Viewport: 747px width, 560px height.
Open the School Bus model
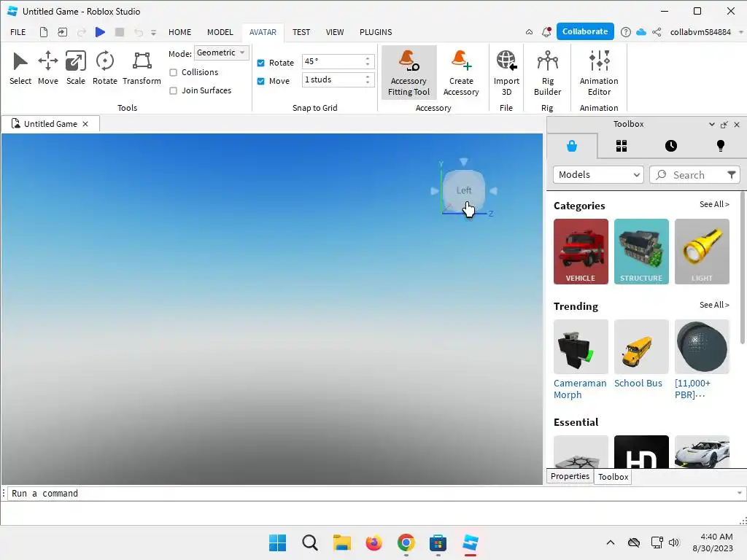(x=640, y=354)
